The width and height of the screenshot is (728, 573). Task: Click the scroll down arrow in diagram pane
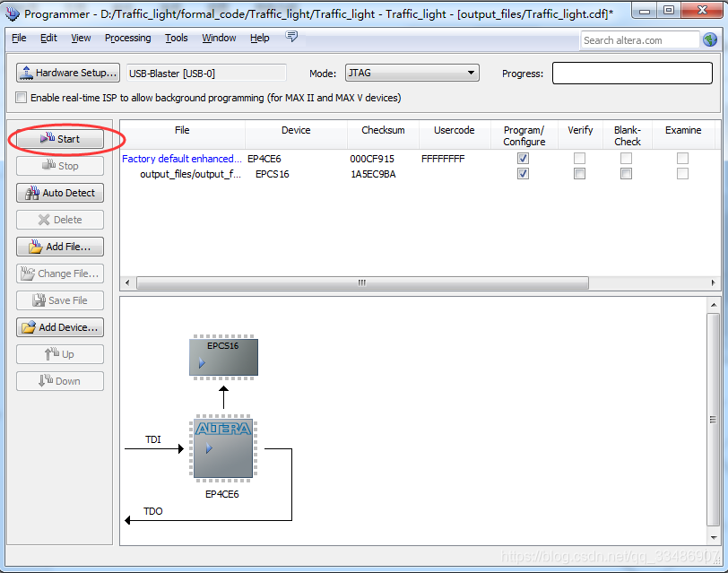(714, 538)
